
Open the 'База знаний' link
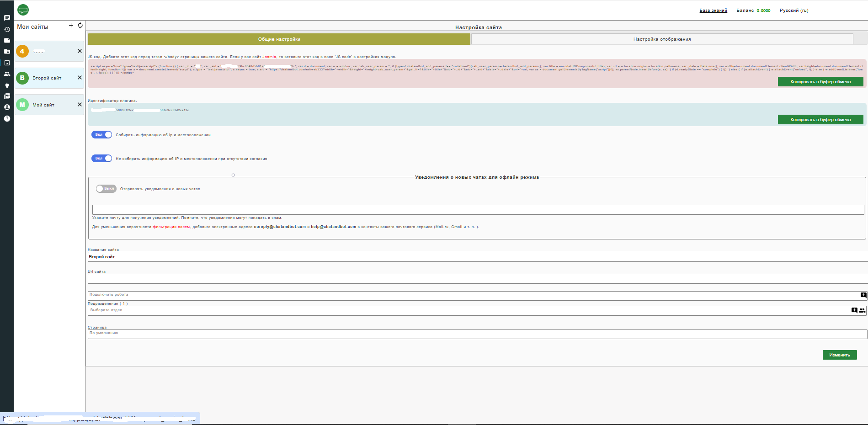point(713,11)
